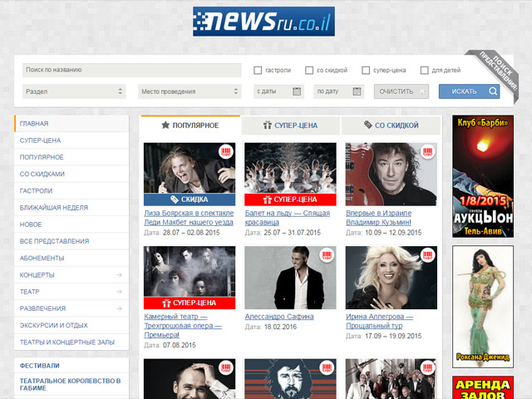
Task: Click ticket badge on Алессандро Сафина poster
Action: point(327,255)
